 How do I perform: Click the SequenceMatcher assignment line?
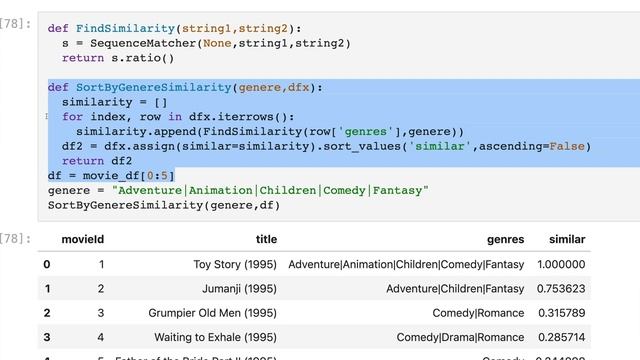tap(206, 43)
